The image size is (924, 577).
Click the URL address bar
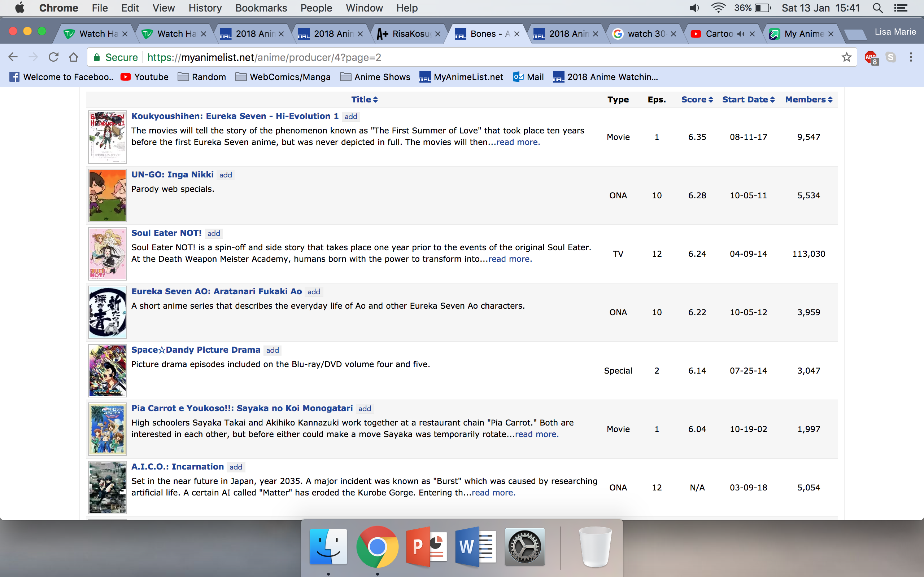458,57
